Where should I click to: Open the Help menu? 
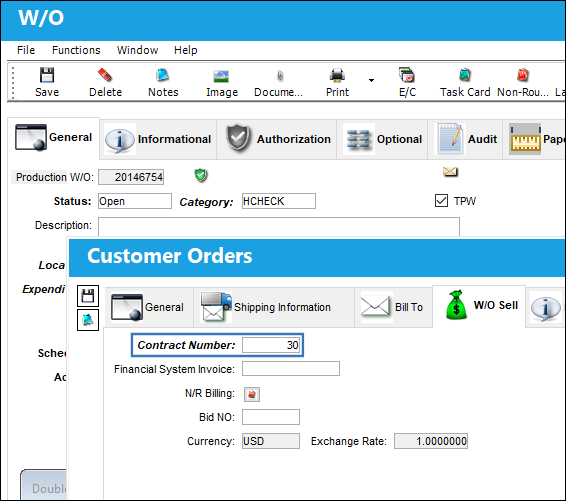pyautogui.click(x=186, y=50)
